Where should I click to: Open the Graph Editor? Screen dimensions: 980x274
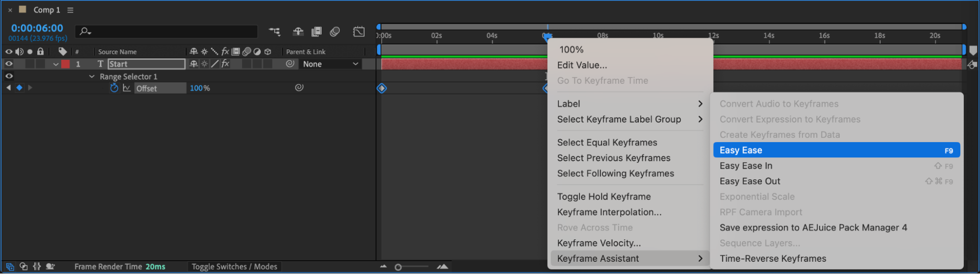(359, 32)
